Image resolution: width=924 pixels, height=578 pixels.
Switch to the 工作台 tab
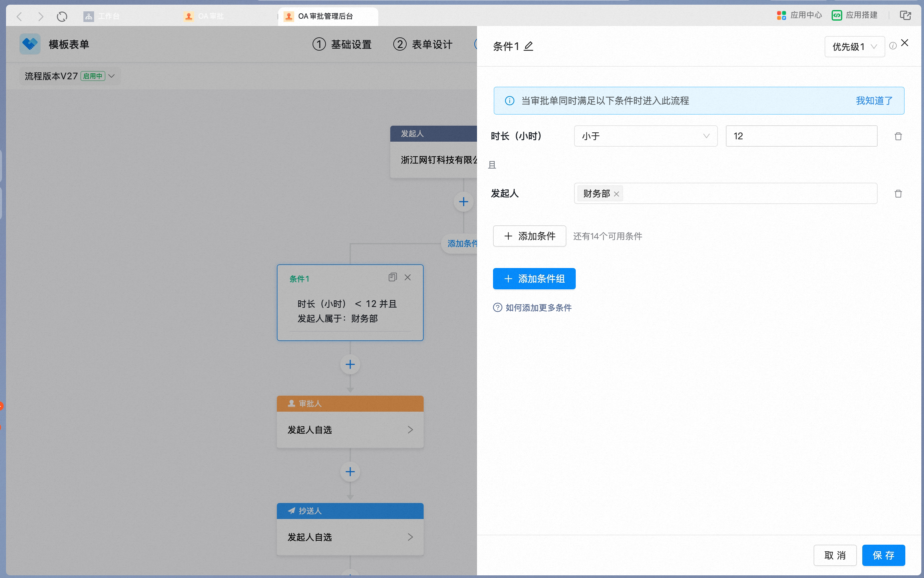point(102,16)
